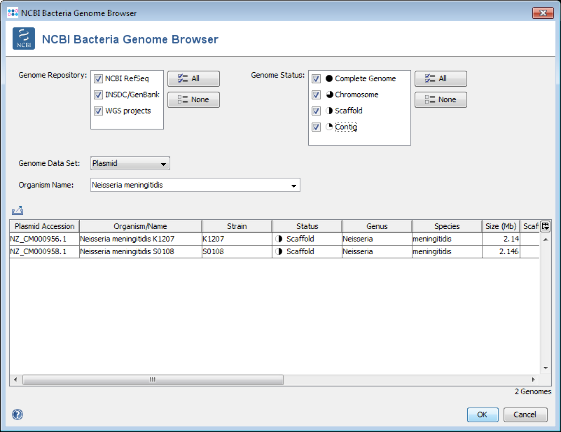
Task: Close the dialog with the X button
Action: pos(543,13)
